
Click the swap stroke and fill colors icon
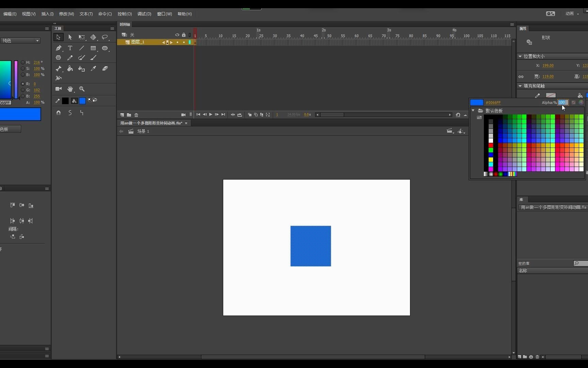[x=95, y=100]
